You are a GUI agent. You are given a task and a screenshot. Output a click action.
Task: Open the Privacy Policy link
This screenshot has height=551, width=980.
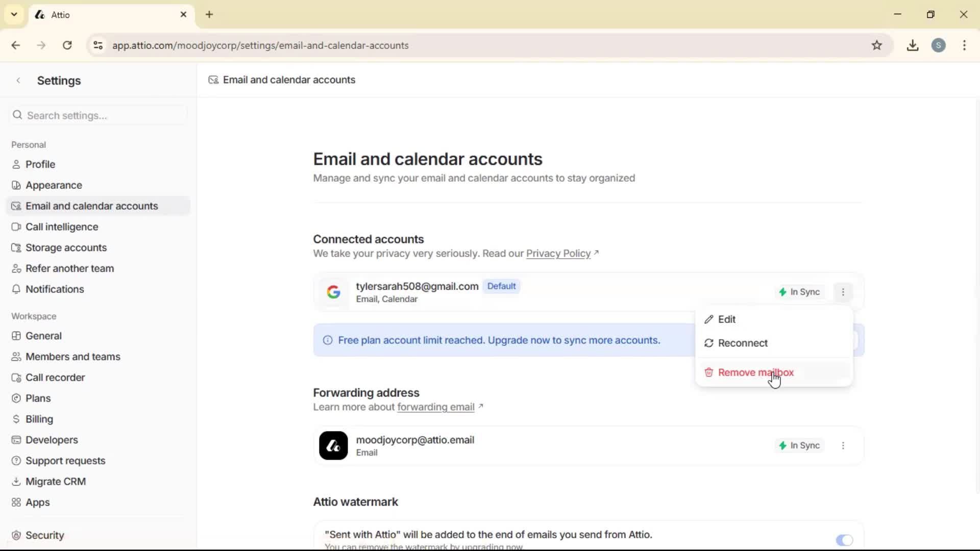[558, 254]
